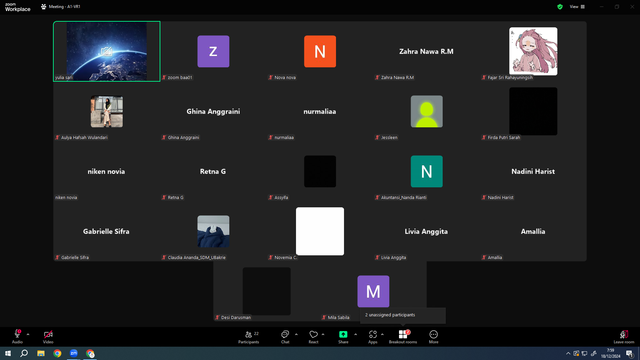The height and width of the screenshot is (360, 640).
Task: Click the Leave room button
Action: (624, 337)
